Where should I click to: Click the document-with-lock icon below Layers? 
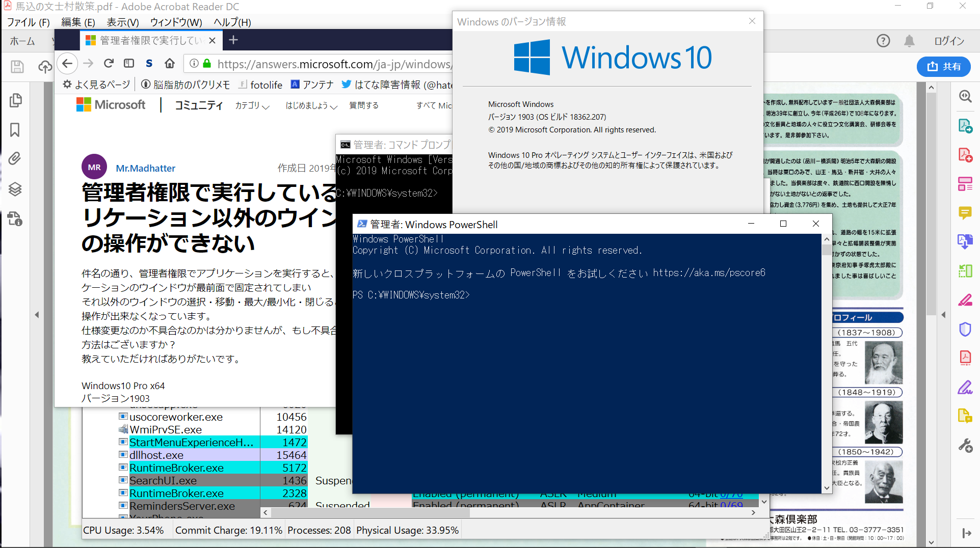15,219
